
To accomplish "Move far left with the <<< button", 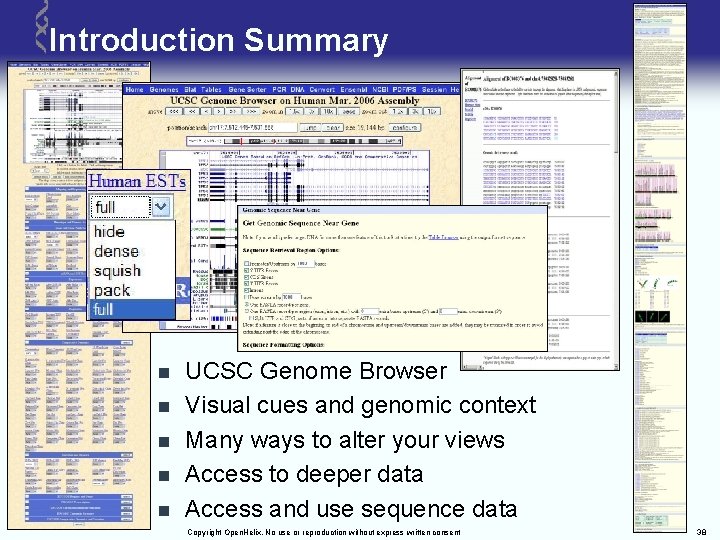I will coord(174,112).
